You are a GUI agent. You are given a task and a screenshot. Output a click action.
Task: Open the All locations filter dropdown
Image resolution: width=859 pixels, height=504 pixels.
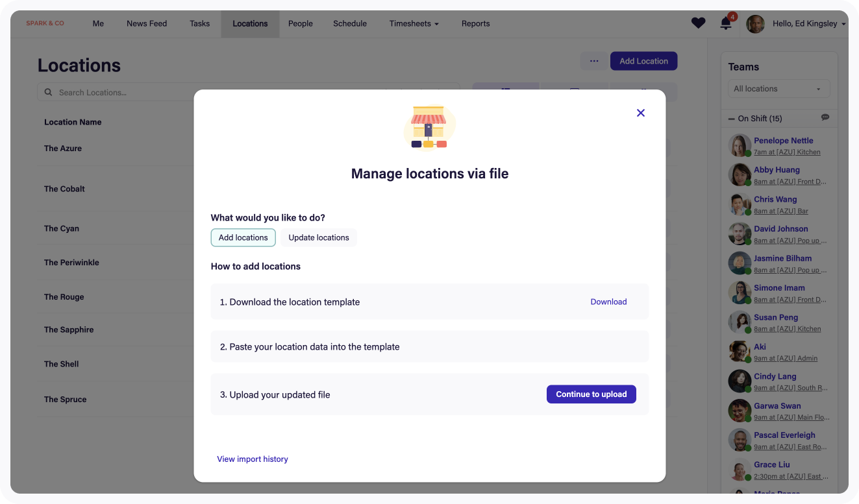coord(778,88)
